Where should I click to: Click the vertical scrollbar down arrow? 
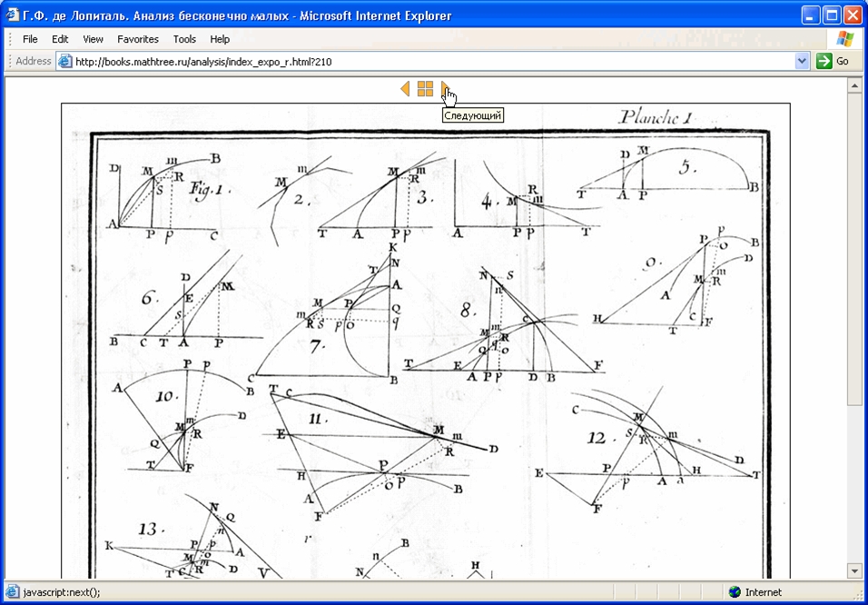click(853, 571)
